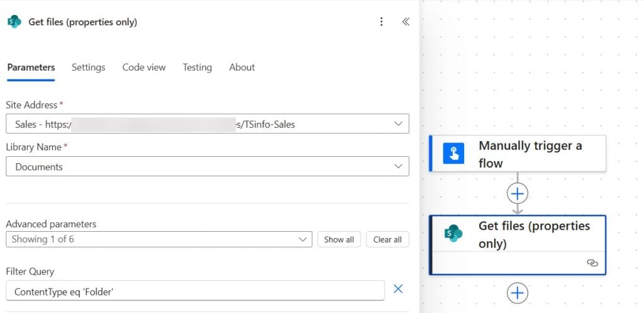644x313 pixels.
Task: Switch to the Parameters tab
Action: [31, 67]
